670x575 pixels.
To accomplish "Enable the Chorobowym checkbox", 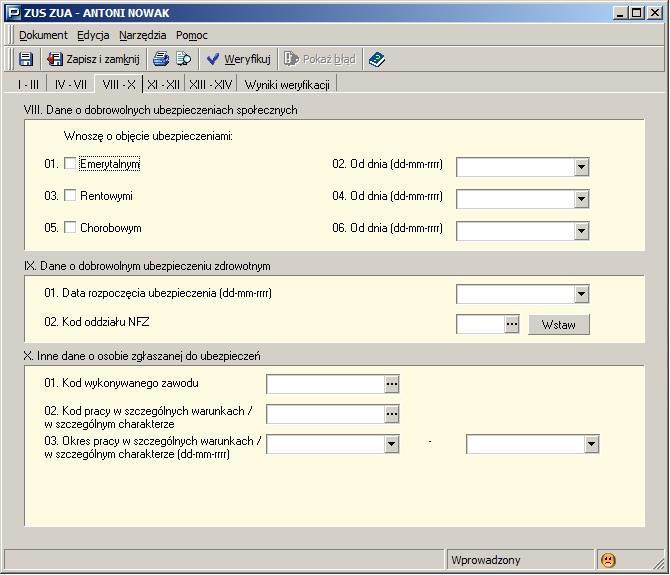I will (x=70, y=228).
